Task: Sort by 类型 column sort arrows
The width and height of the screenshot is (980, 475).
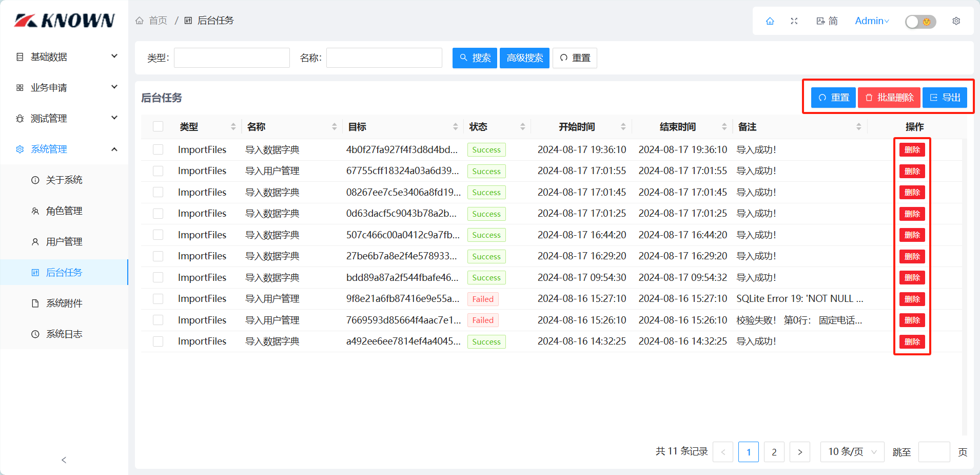Action: tap(233, 127)
